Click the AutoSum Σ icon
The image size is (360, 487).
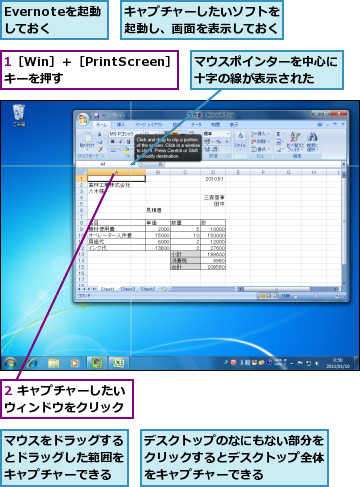278,134
